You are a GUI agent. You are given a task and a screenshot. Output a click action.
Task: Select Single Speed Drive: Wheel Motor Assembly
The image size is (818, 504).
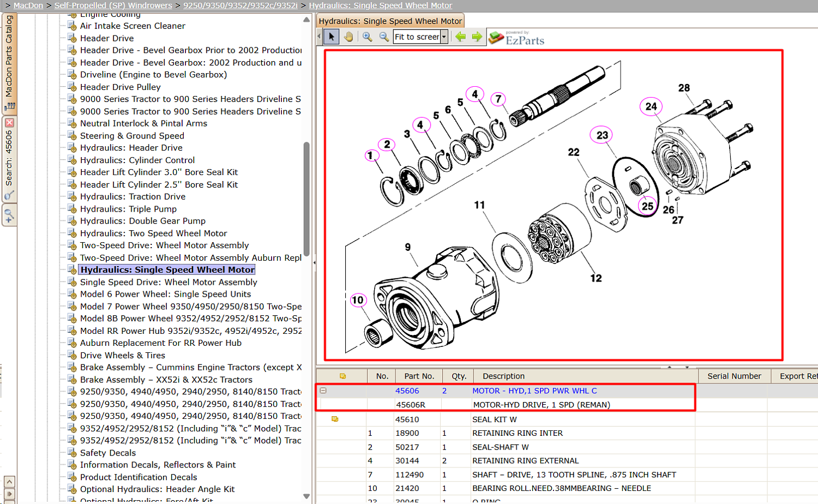pyautogui.click(x=169, y=282)
